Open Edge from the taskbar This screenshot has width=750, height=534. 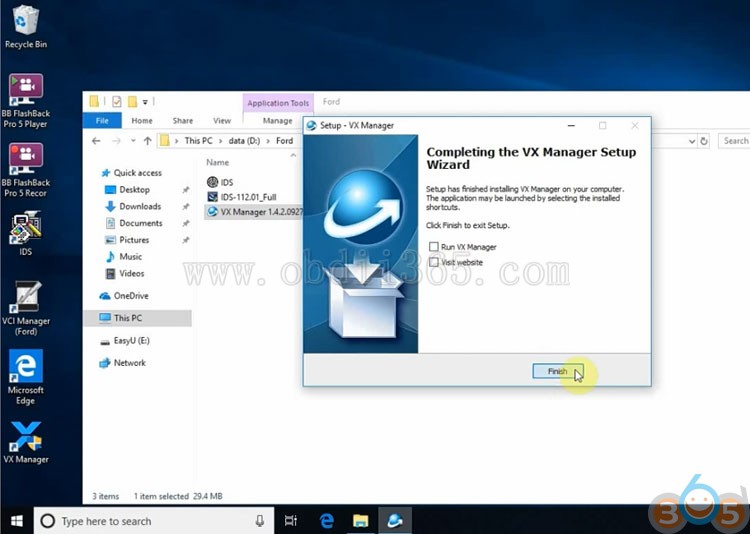click(x=327, y=521)
